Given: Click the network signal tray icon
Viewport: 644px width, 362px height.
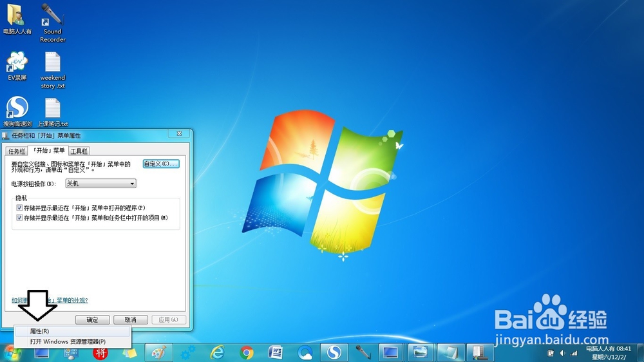Looking at the screenshot, I should coord(574,353).
